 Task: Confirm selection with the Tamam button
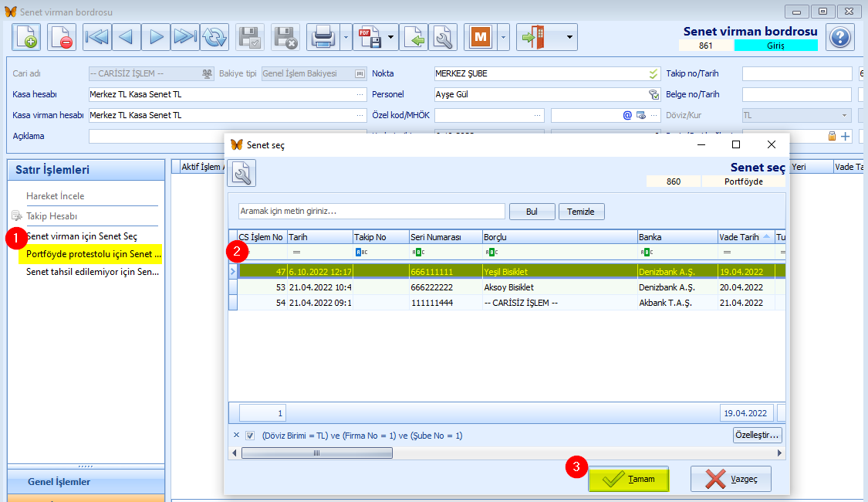tap(629, 480)
